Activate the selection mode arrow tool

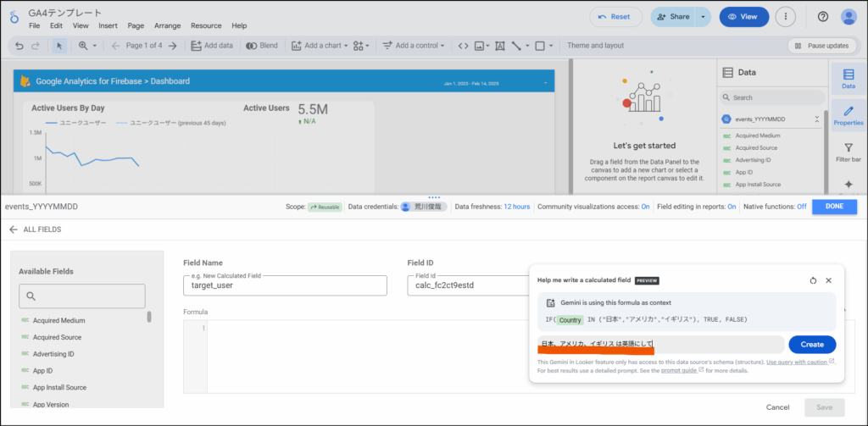pyautogui.click(x=59, y=46)
